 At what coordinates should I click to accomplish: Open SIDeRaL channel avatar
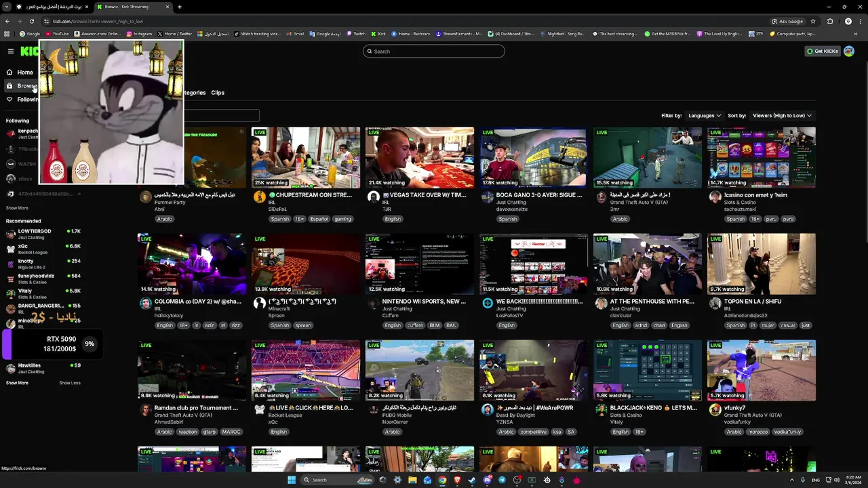[x=259, y=197]
